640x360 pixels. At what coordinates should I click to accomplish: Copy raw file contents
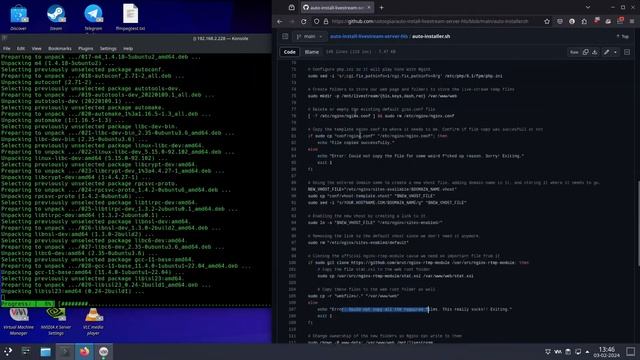click(x=586, y=52)
